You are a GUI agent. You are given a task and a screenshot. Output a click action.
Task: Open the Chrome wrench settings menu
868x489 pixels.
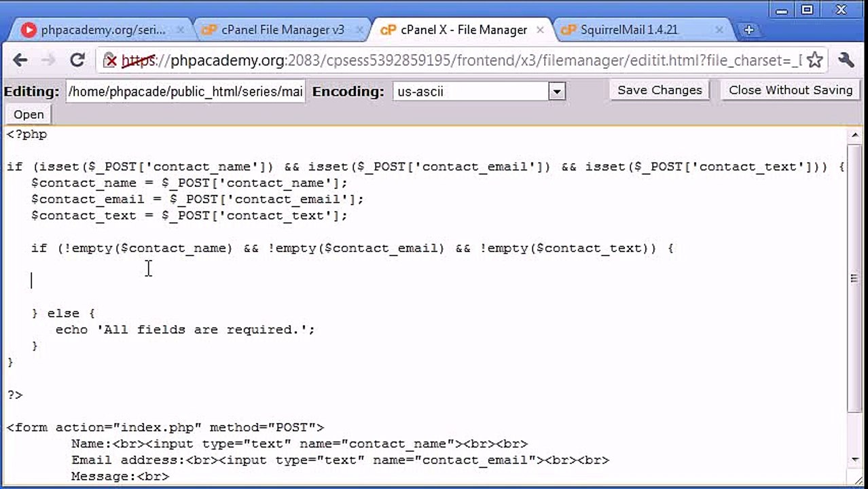[x=846, y=60]
